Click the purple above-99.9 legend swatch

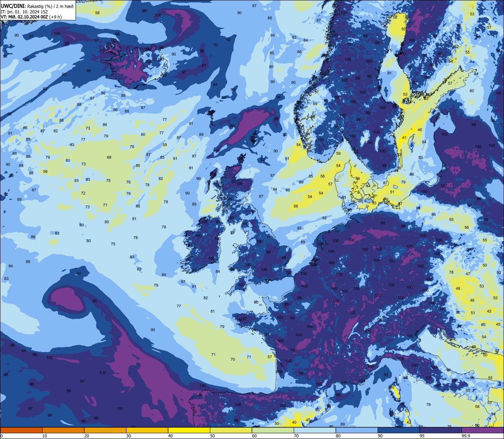point(483,430)
